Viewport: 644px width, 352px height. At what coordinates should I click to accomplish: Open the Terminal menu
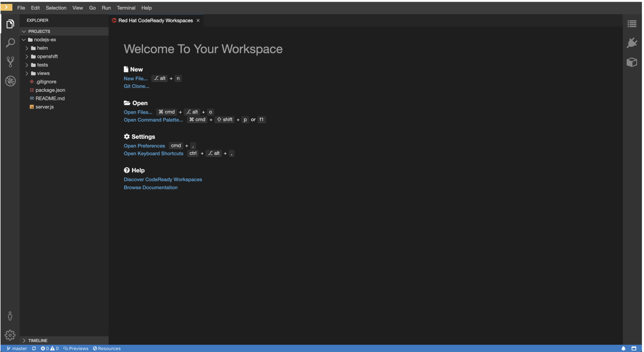[126, 8]
